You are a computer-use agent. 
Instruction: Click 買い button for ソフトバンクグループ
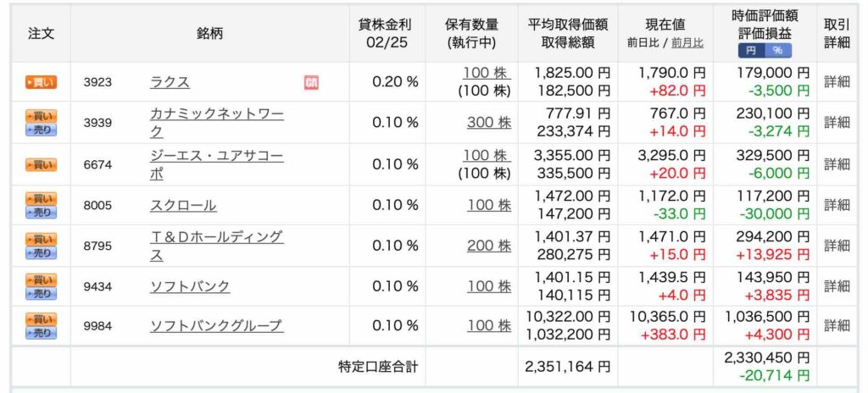point(41,319)
